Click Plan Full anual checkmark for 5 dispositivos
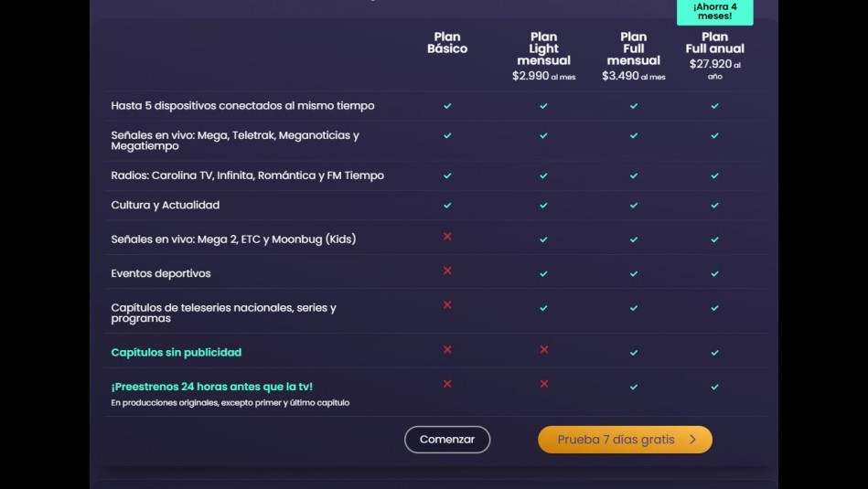The height and width of the screenshot is (489, 868). coord(714,106)
